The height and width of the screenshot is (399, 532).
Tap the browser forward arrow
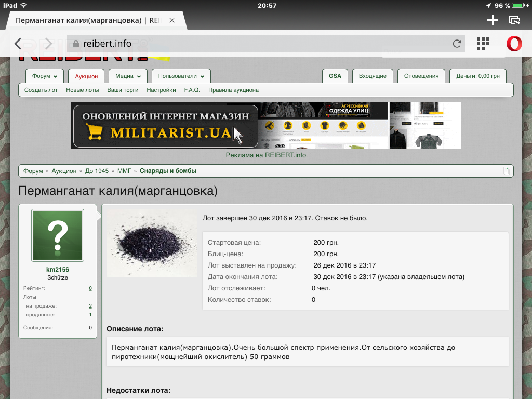coord(48,44)
